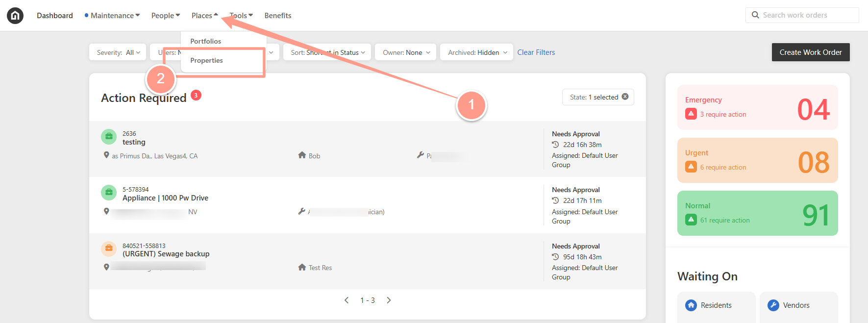This screenshot has height=323, width=868.
Task: Click the red warning icon in Emergency card
Action: pyautogui.click(x=691, y=114)
